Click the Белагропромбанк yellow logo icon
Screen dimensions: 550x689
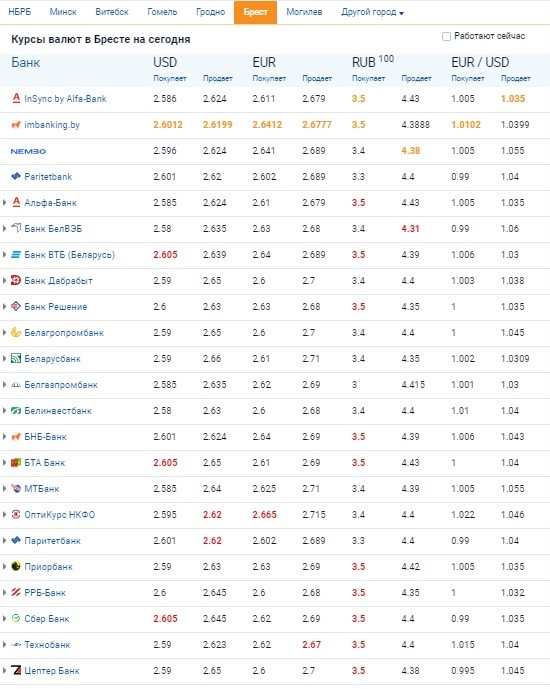[16, 332]
